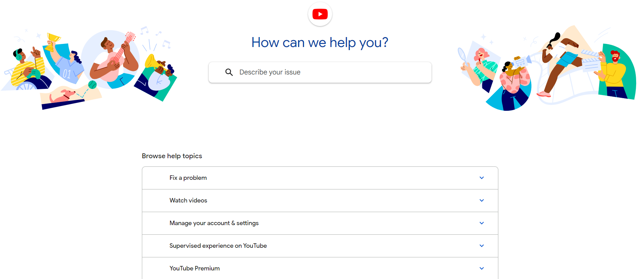Open the Watch videos help link
This screenshot has width=644, height=279.
188,200
